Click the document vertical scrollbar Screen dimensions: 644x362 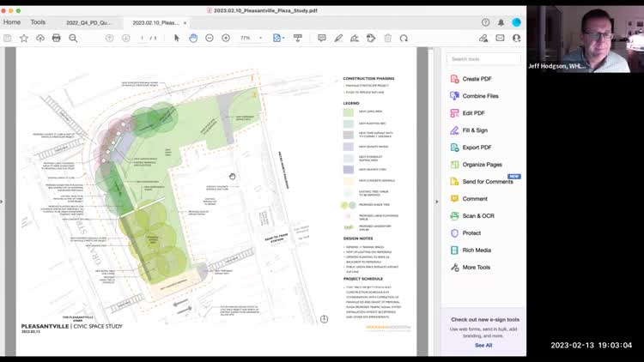click(430, 201)
